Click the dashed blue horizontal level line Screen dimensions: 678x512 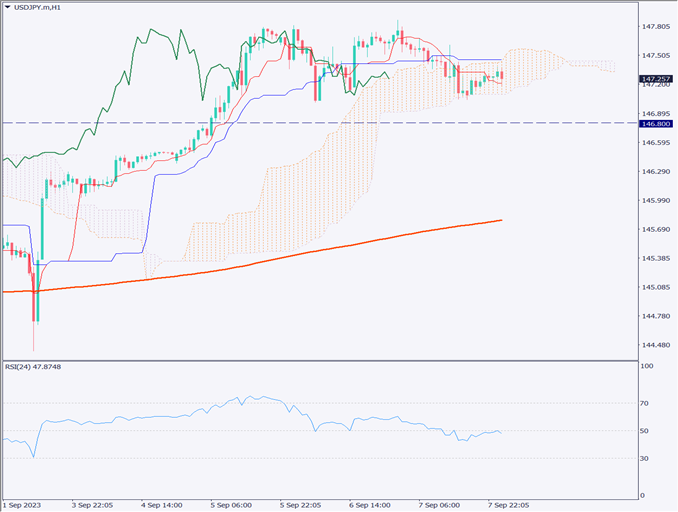[400, 123]
